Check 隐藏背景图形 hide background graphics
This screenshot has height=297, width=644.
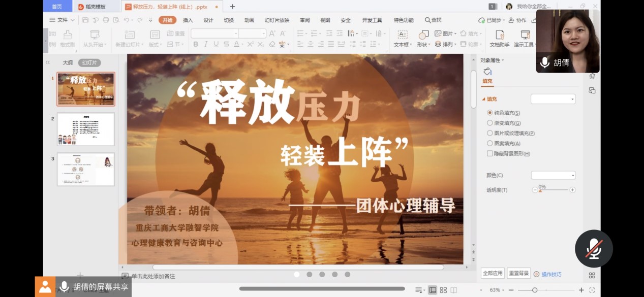490,153
